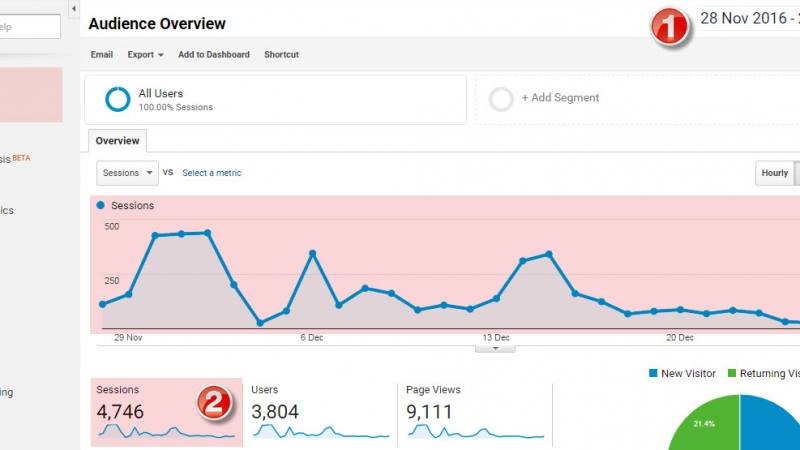The width and height of the screenshot is (800, 450).
Task: Click the All Users segment circle icon
Action: tap(118, 99)
